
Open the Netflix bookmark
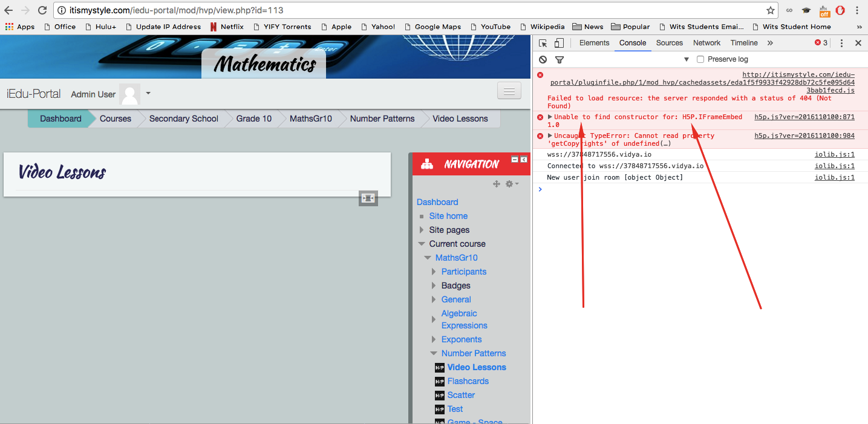(x=226, y=27)
